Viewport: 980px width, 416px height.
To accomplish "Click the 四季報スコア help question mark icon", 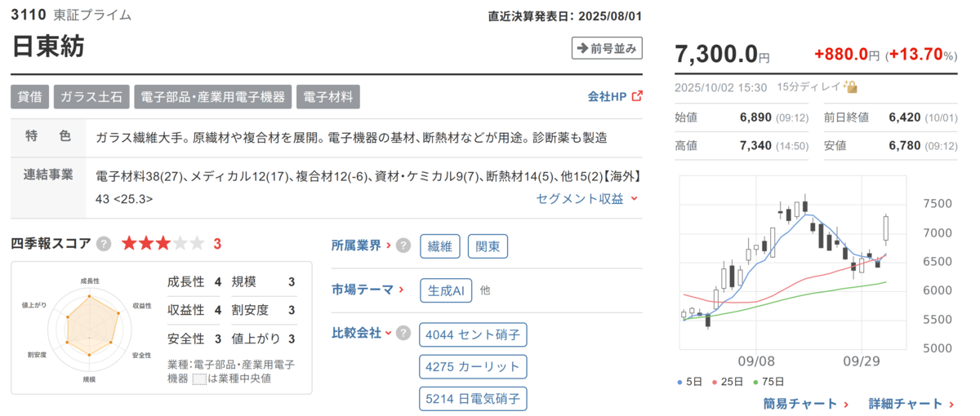I will click(x=104, y=243).
